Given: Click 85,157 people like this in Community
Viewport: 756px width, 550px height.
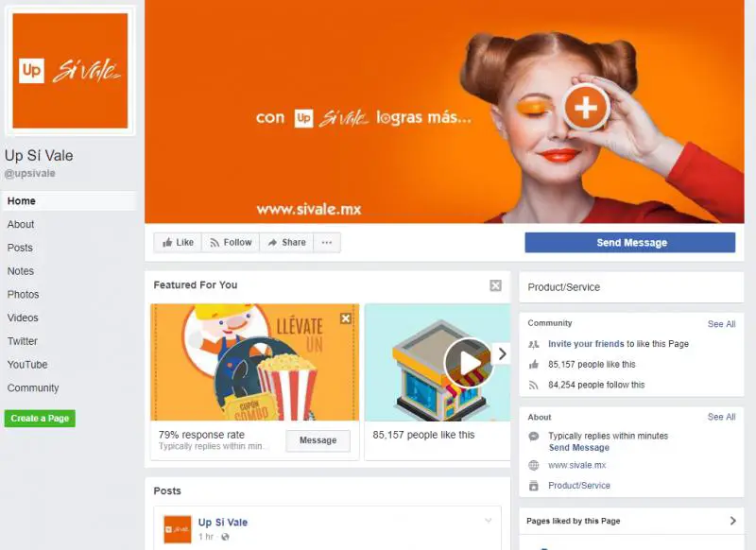Looking at the screenshot, I should point(592,365).
